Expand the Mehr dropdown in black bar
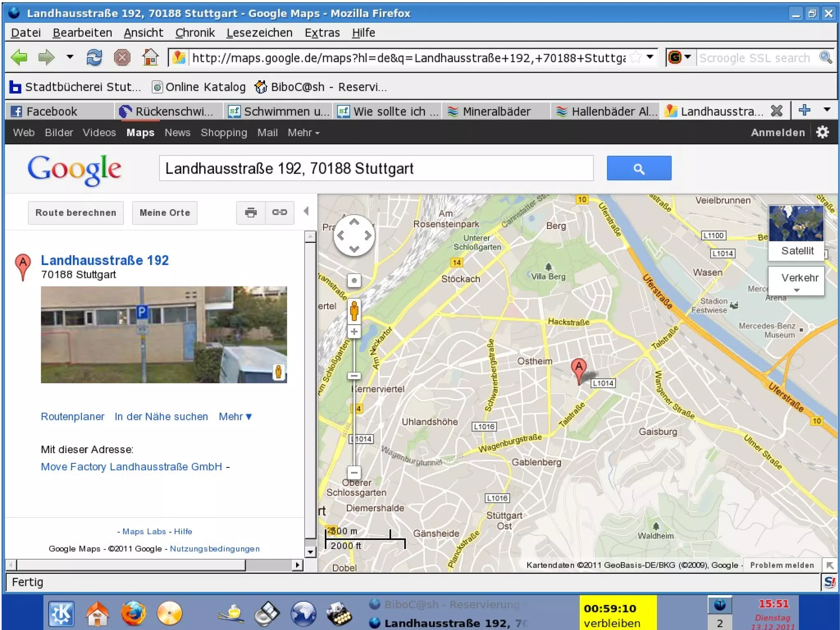840x630 pixels. 303,133
